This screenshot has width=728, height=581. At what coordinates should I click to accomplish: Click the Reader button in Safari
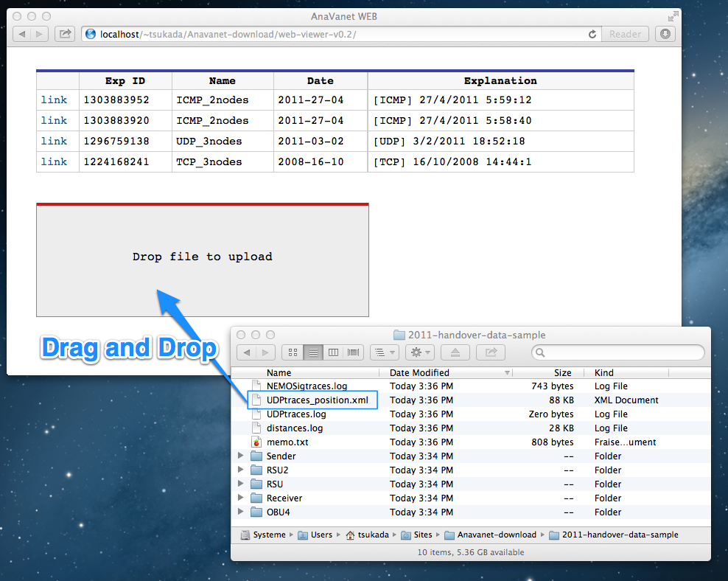[625, 33]
